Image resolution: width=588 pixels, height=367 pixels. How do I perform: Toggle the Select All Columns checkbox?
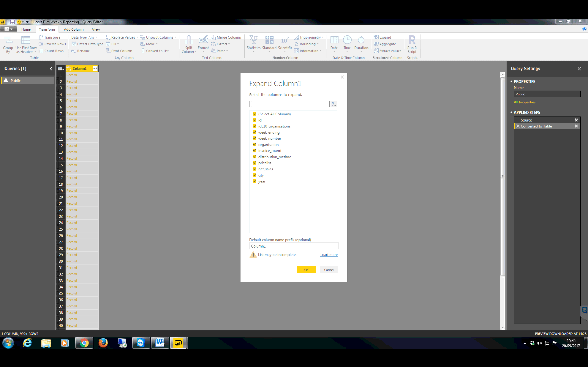(254, 114)
